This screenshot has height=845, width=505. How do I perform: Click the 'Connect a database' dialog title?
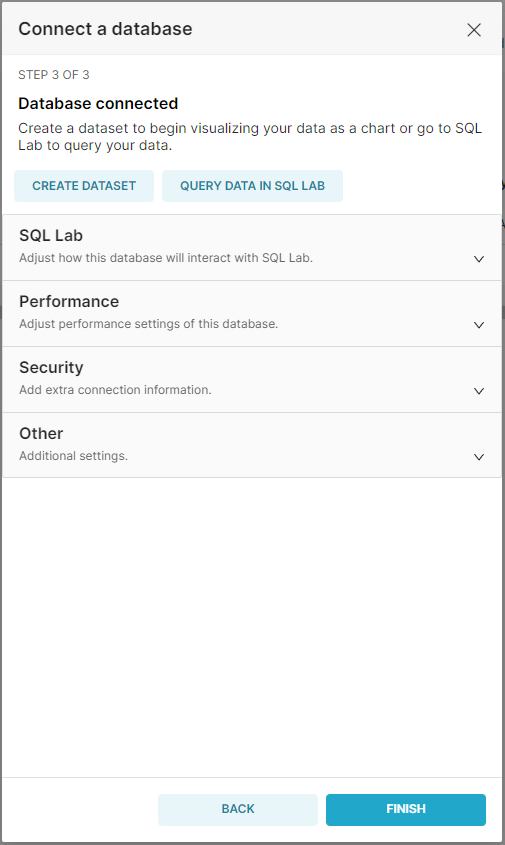(x=105, y=29)
